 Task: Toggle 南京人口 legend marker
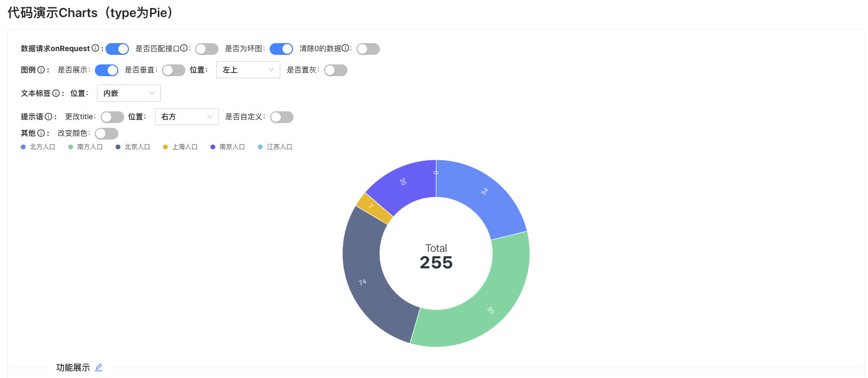click(x=213, y=147)
